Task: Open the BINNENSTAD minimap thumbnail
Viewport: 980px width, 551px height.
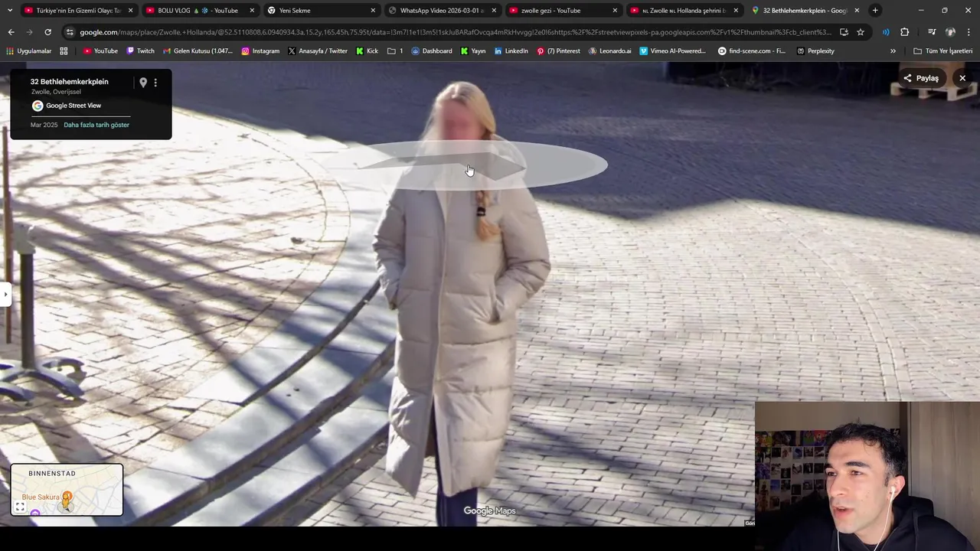Action: pos(67,490)
